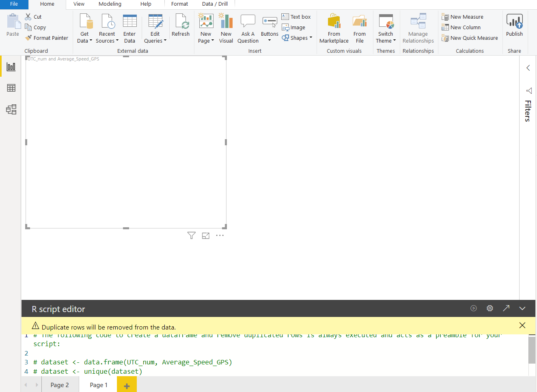This screenshot has width=537, height=392.
Task: Run the R script
Action: tap(474, 308)
